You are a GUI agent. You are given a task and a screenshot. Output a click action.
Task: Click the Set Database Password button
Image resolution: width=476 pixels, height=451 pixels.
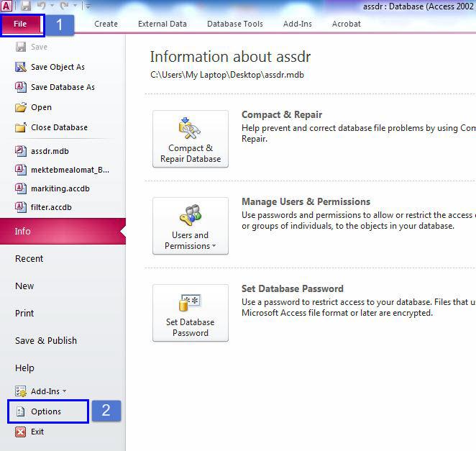click(x=191, y=313)
